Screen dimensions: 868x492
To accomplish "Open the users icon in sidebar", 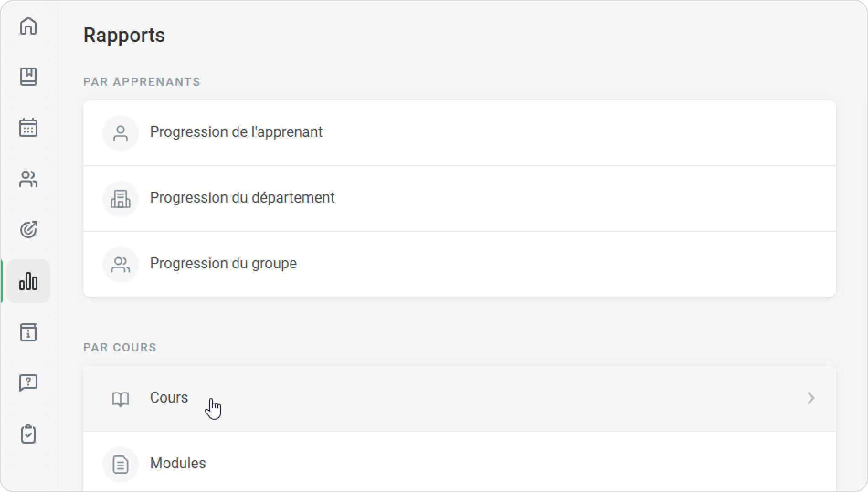I will [28, 179].
